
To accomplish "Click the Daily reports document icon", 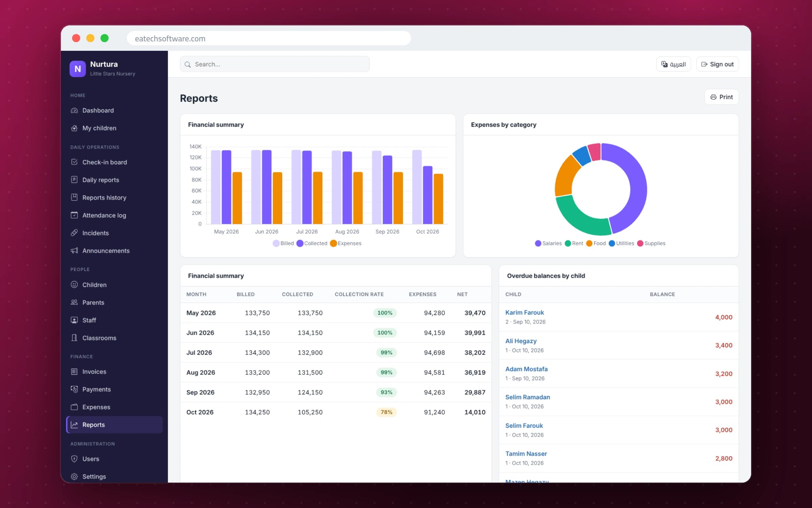I will click(x=74, y=179).
